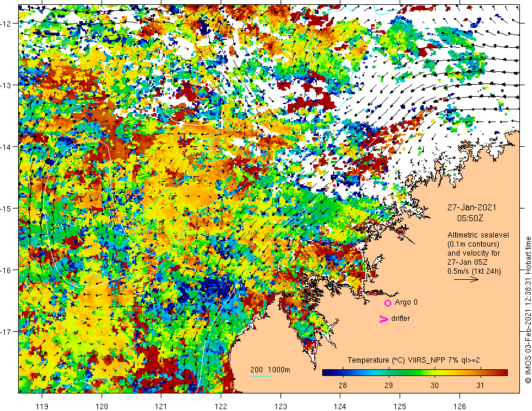Click longitude axis label 123
Image resolution: width=532 pixels, height=411 pixels.
[x=281, y=406]
